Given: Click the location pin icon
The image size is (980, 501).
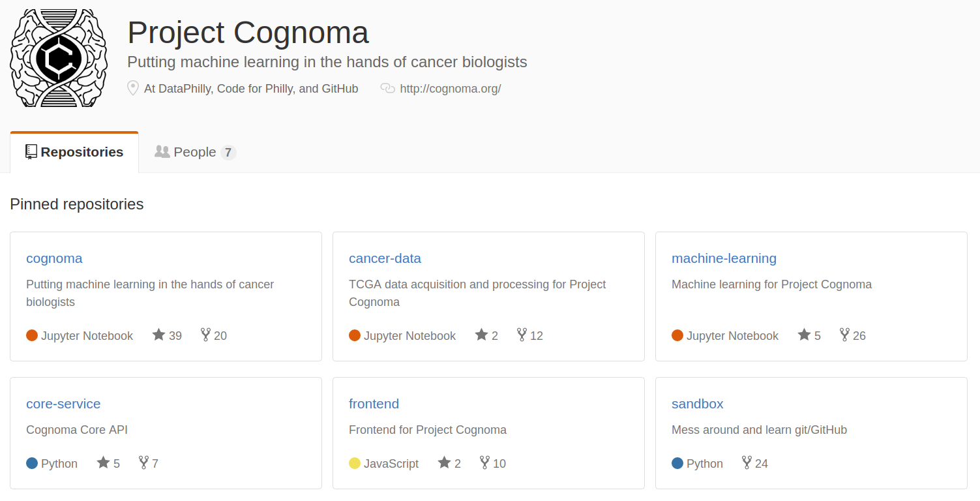Looking at the screenshot, I should coord(133,88).
